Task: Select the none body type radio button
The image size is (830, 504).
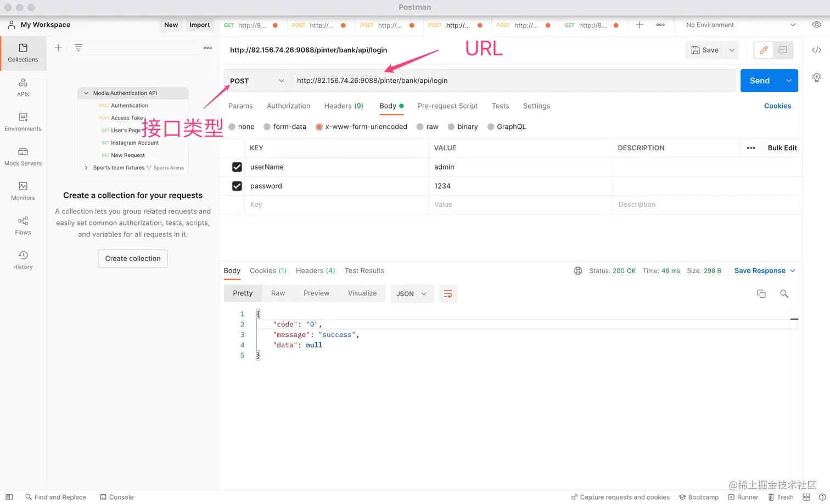Action: click(232, 127)
